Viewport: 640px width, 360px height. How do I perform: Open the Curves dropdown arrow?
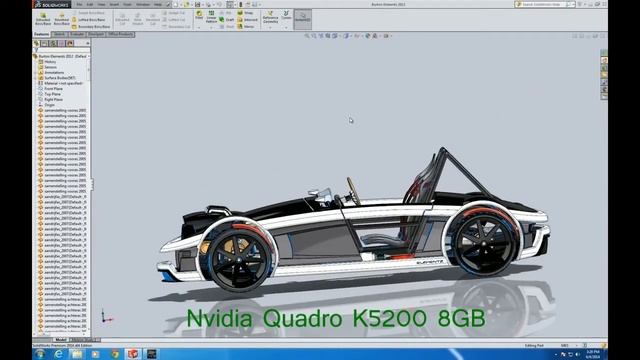point(286,27)
